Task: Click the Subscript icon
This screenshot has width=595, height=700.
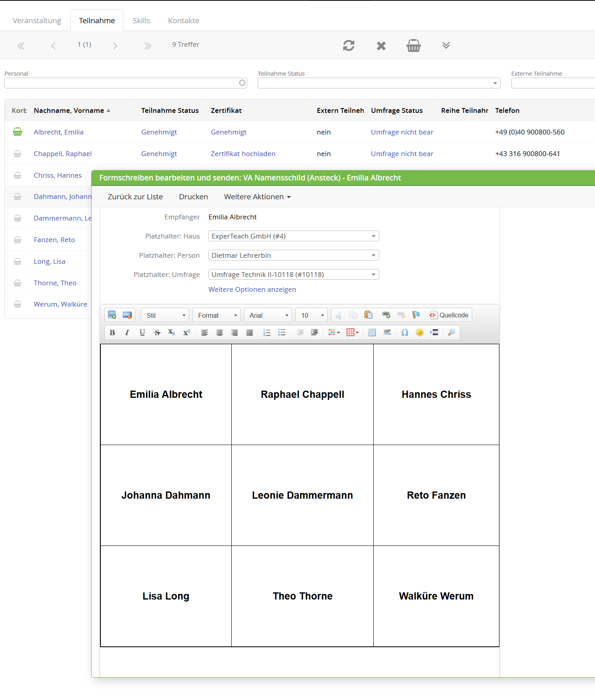Action: click(172, 332)
